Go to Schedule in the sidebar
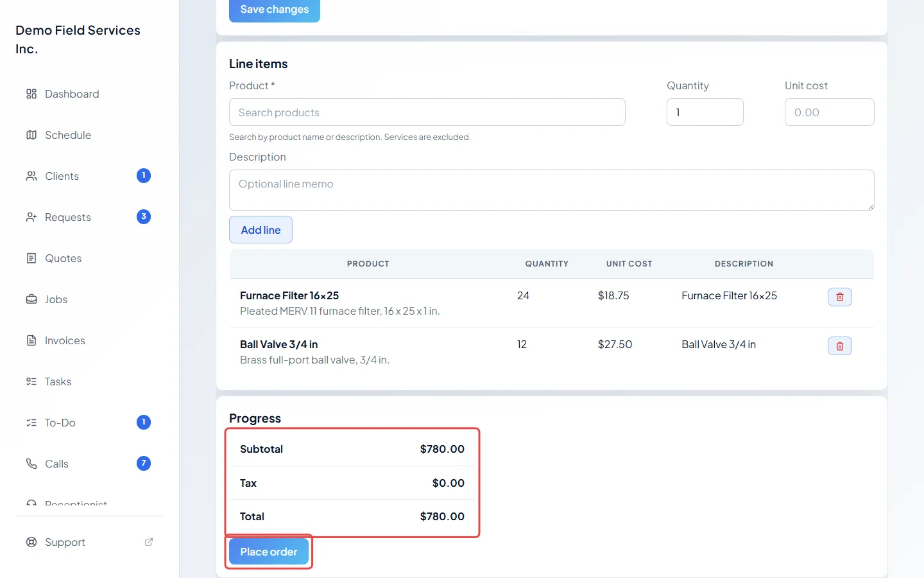This screenshot has height=578, width=924. pos(90,135)
